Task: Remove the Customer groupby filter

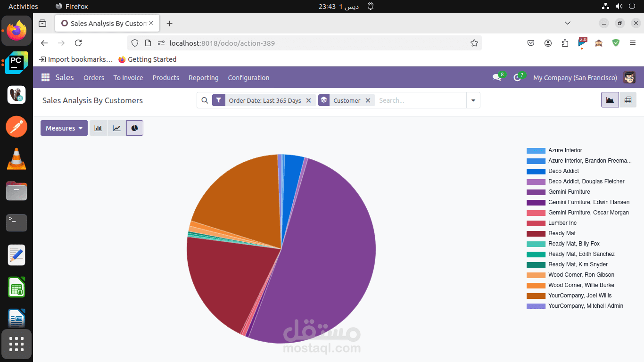Action: [x=368, y=100]
